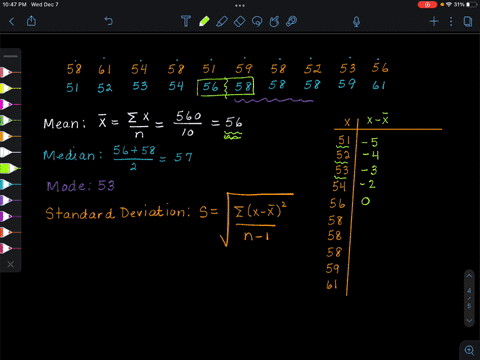
Task: Open the zoom magnifier icon
Action: coord(469,350)
